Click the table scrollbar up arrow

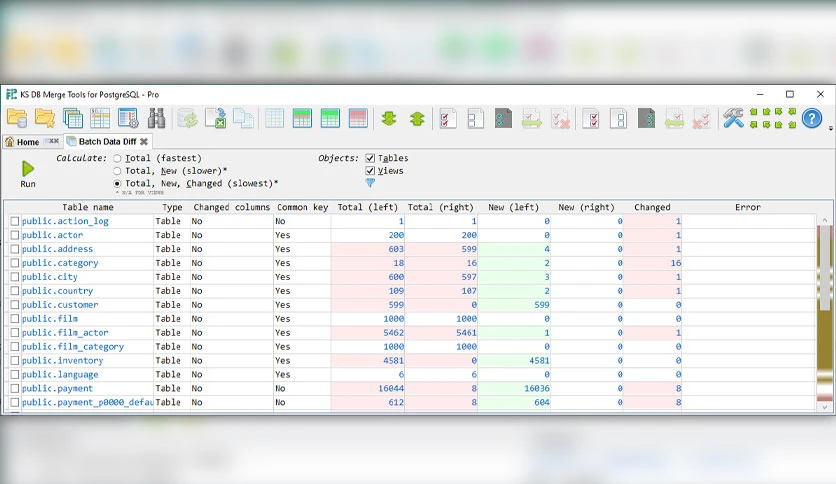(x=825, y=220)
